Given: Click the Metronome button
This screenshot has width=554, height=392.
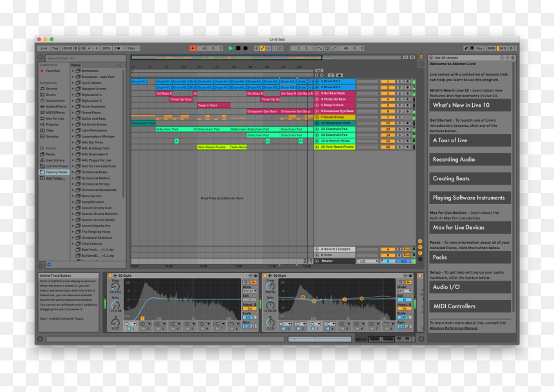Looking at the screenshot, I should (x=119, y=48).
